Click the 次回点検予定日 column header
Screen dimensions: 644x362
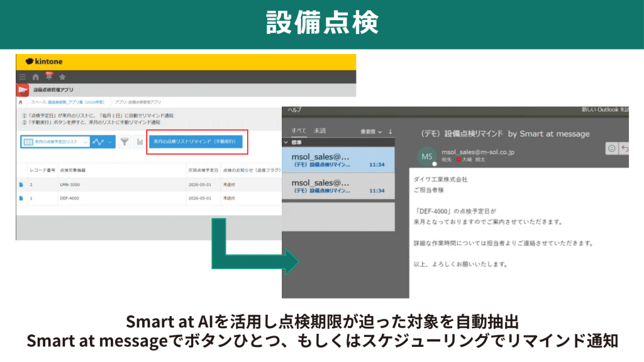pyautogui.click(x=203, y=170)
